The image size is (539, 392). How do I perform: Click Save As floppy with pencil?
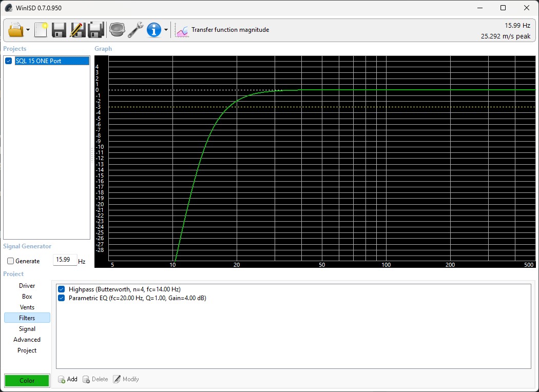[x=78, y=30]
